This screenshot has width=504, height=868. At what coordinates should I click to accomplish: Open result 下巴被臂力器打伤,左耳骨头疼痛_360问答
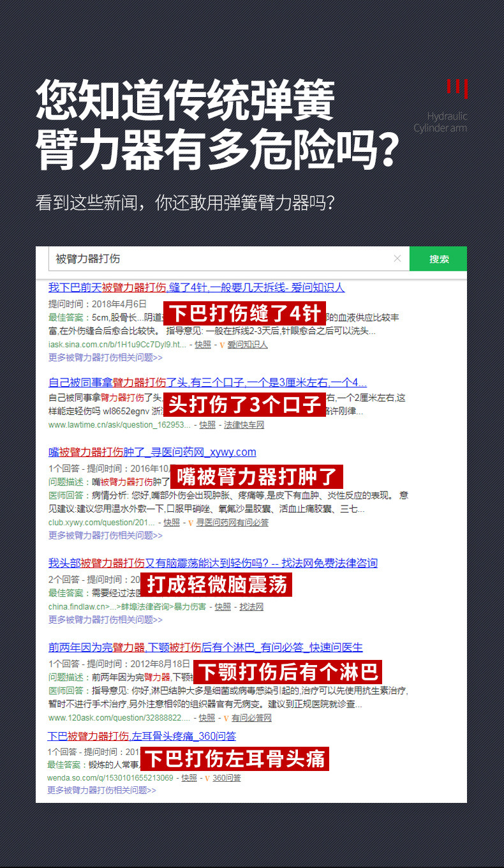(x=142, y=736)
